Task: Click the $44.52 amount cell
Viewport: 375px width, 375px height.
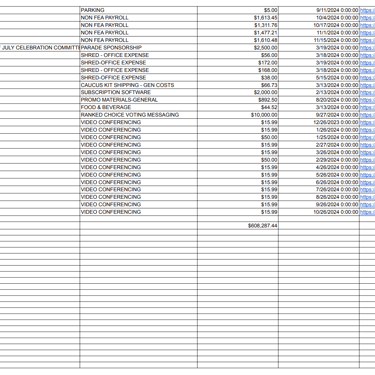Action: click(238, 107)
